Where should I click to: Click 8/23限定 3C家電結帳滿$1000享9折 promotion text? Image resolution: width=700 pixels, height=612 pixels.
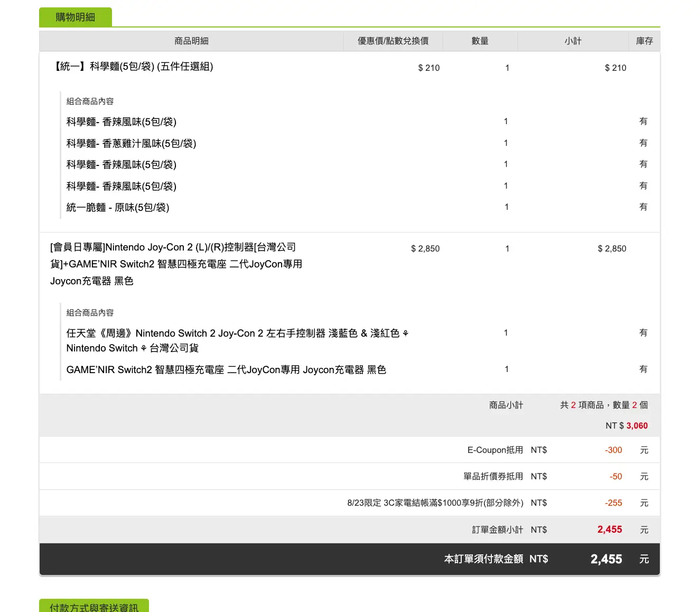435,503
